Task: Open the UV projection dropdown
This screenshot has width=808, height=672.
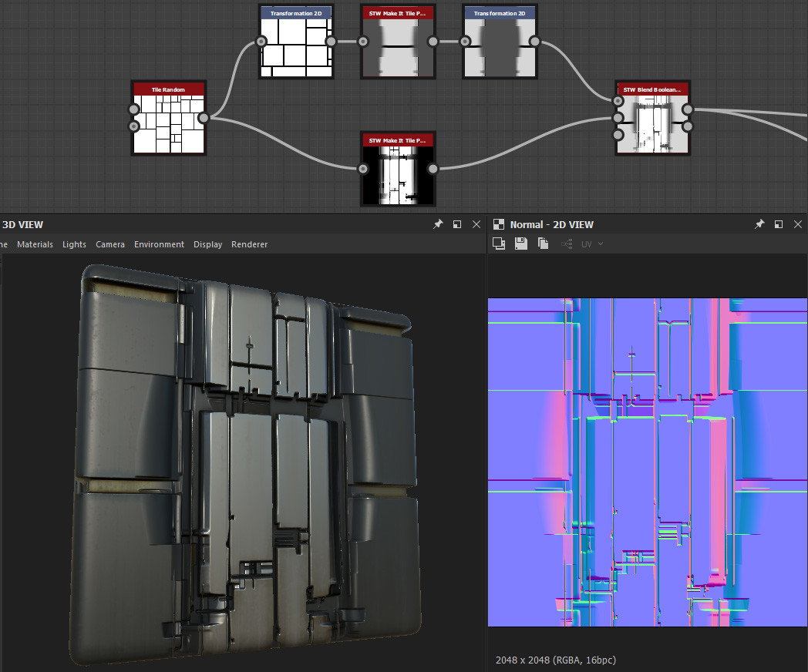Action: pyautogui.click(x=592, y=244)
